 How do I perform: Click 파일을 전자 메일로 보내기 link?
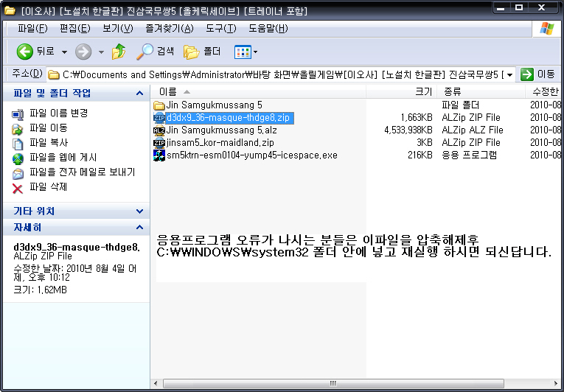pos(83,172)
